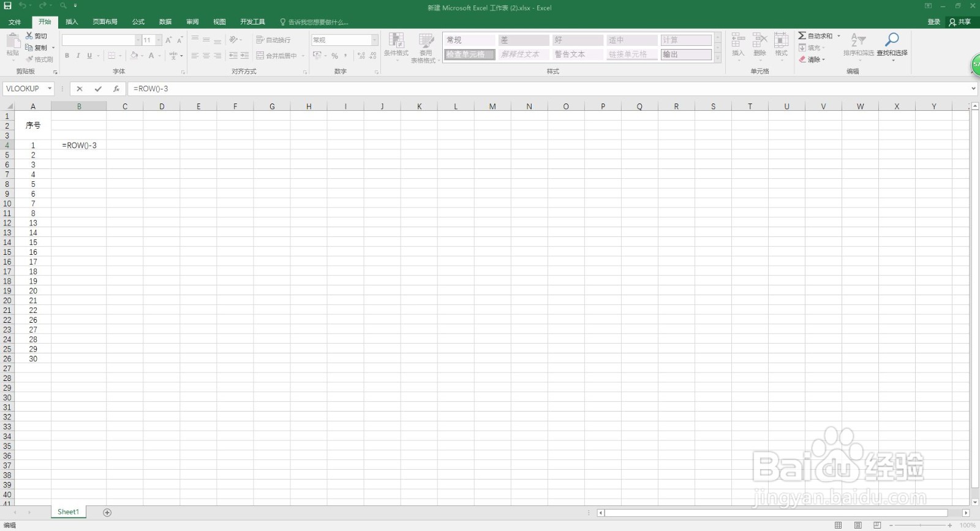Confirm formula entry with the checkmark icon

[x=98, y=89]
